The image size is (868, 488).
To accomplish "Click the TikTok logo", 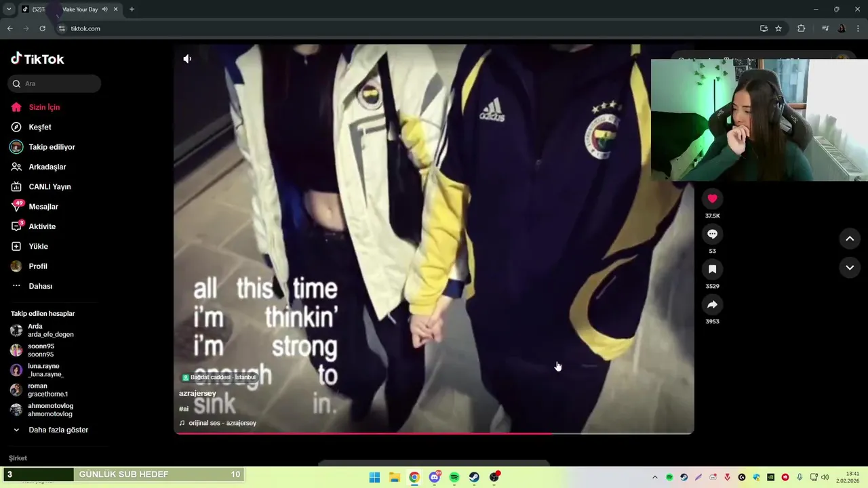I will point(37,59).
